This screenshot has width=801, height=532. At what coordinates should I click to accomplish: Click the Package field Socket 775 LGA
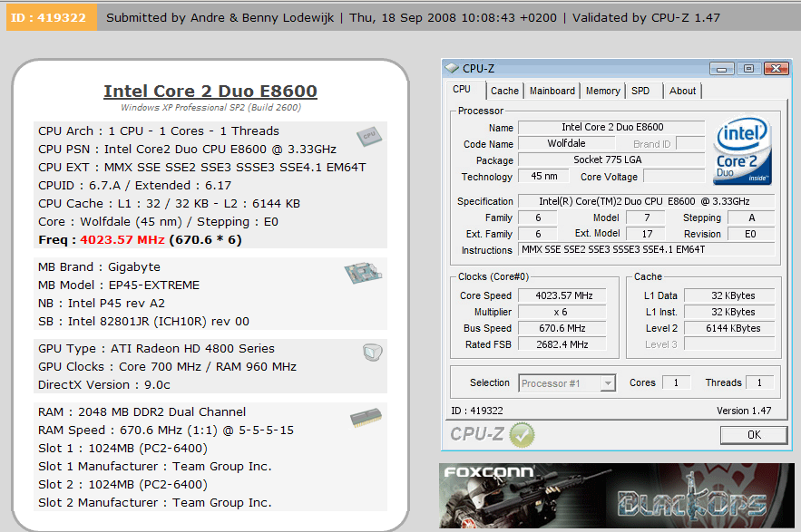pyautogui.click(x=612, y=160)
